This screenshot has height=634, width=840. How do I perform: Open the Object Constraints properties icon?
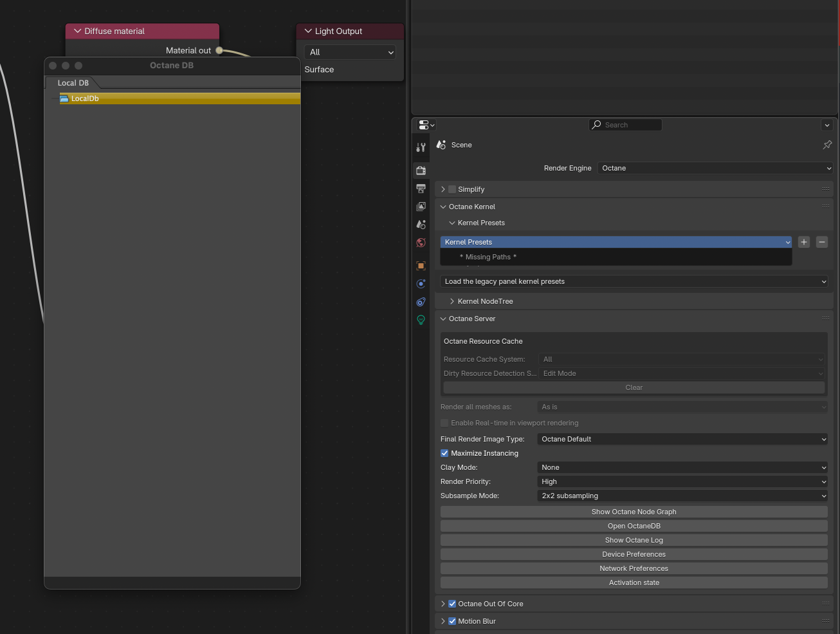[x=421, y=302]
